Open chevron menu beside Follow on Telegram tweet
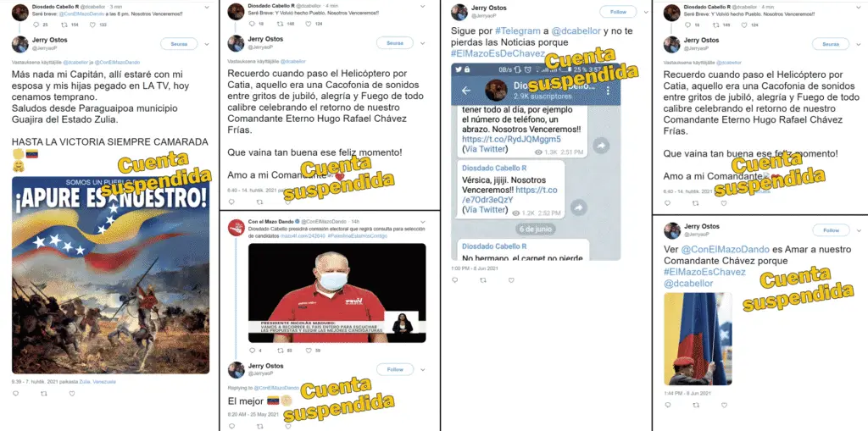 click(644, 12)
